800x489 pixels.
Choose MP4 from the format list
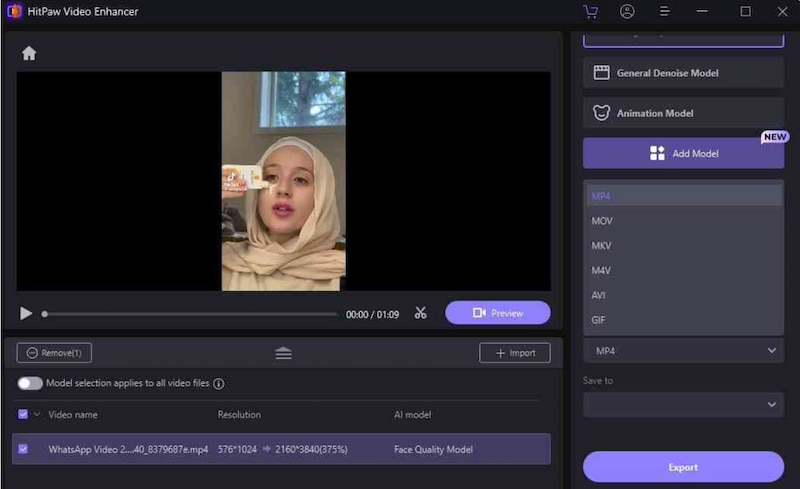684,196
